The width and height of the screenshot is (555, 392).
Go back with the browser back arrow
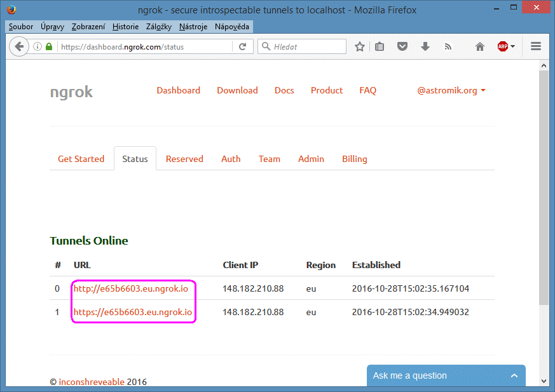pyautogui.click(x=19, y=47)
